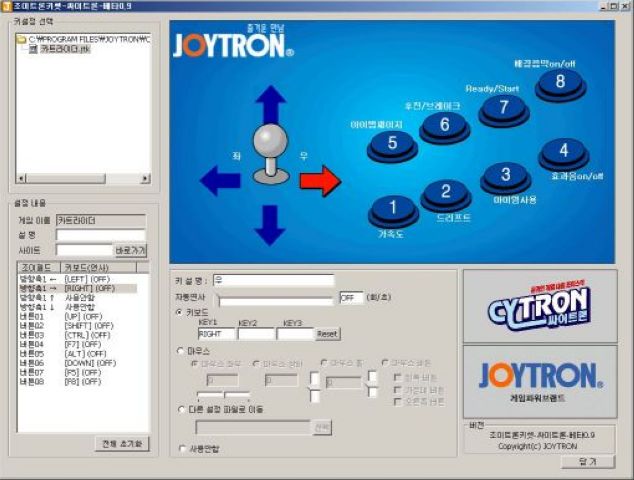Select the move to other settings file radio
This screenshot has height=480, width=634.
pyautogui.click(x=182, y=410)
